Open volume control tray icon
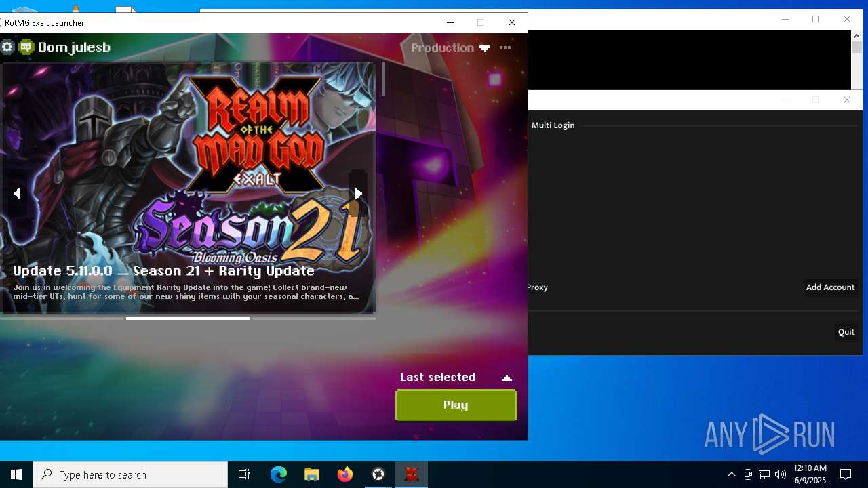 tap(781, 474)
